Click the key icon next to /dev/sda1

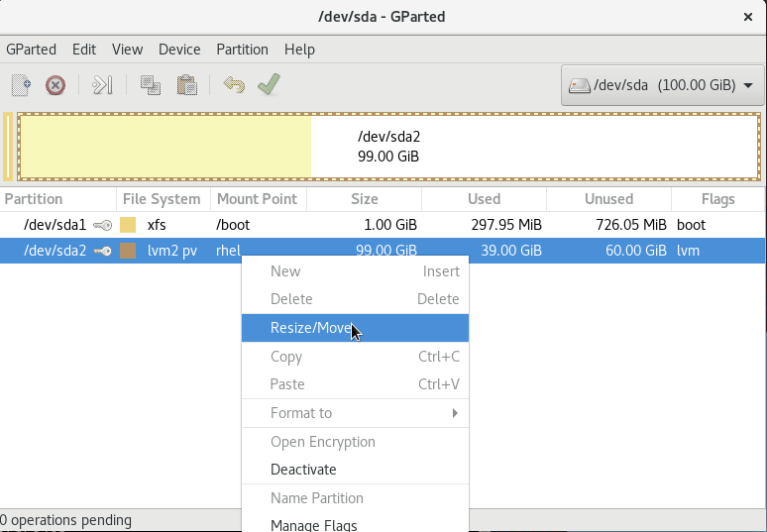click(x=103, y=225)
